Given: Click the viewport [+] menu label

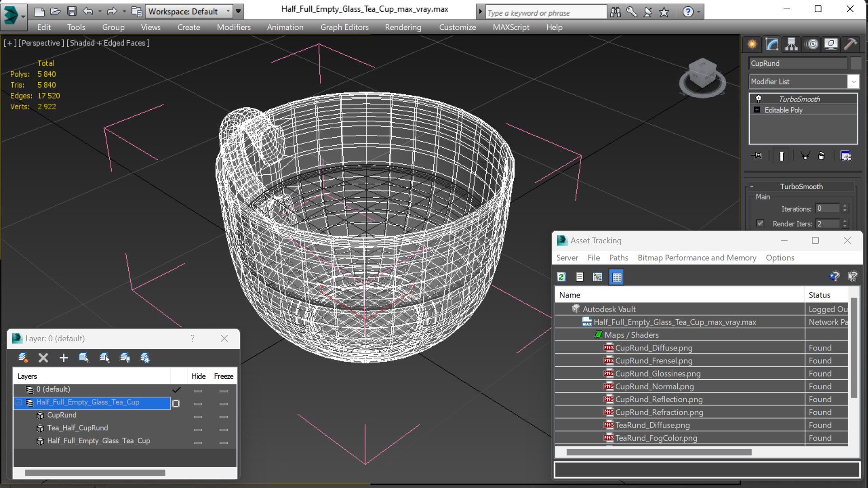Looking at the screenshot, I should click(10, 43).
